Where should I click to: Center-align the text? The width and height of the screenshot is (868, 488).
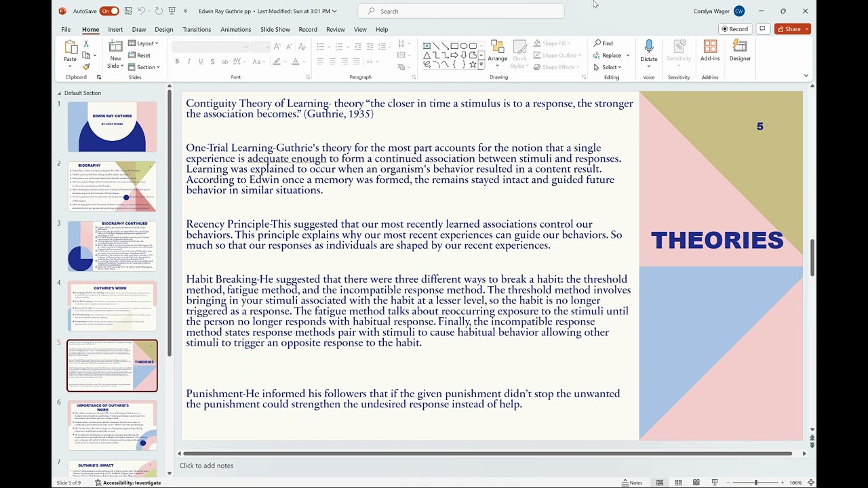pos(332,62)
